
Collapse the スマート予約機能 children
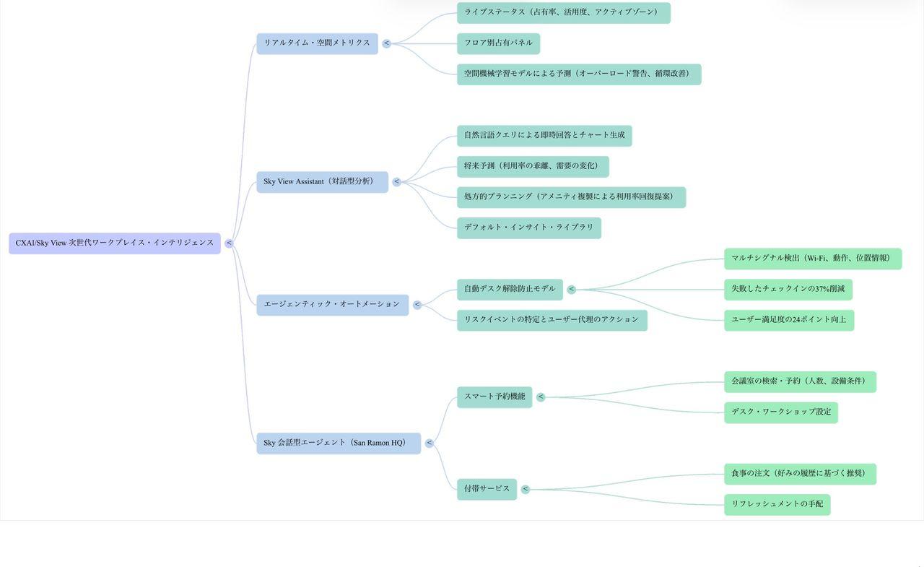(x=541, y=397)
